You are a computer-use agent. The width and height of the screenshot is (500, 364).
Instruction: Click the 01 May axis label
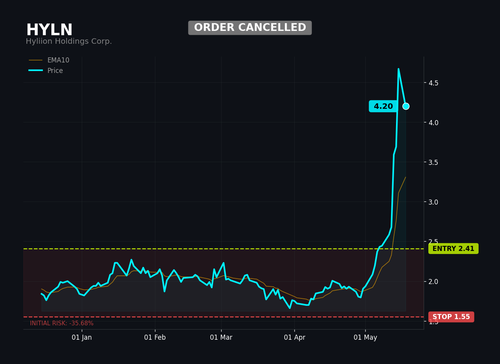pyautogui.click(x=365, y=337)
